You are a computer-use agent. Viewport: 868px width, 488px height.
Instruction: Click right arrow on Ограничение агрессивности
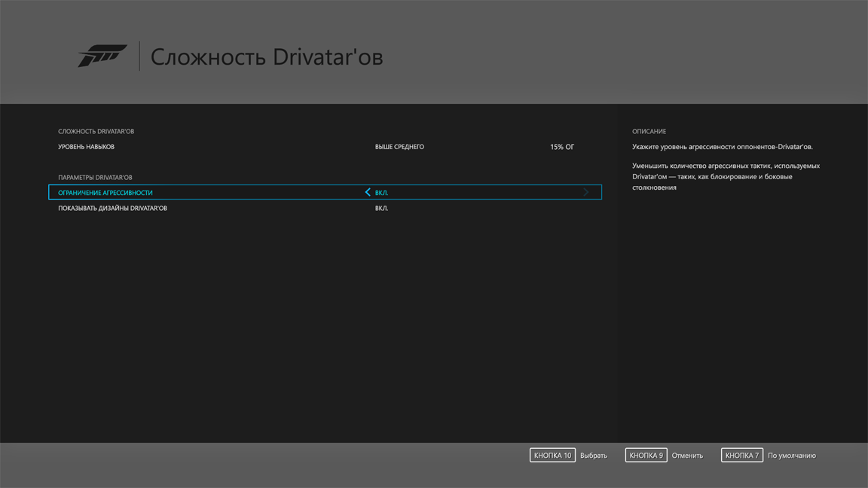click(585, 192)
